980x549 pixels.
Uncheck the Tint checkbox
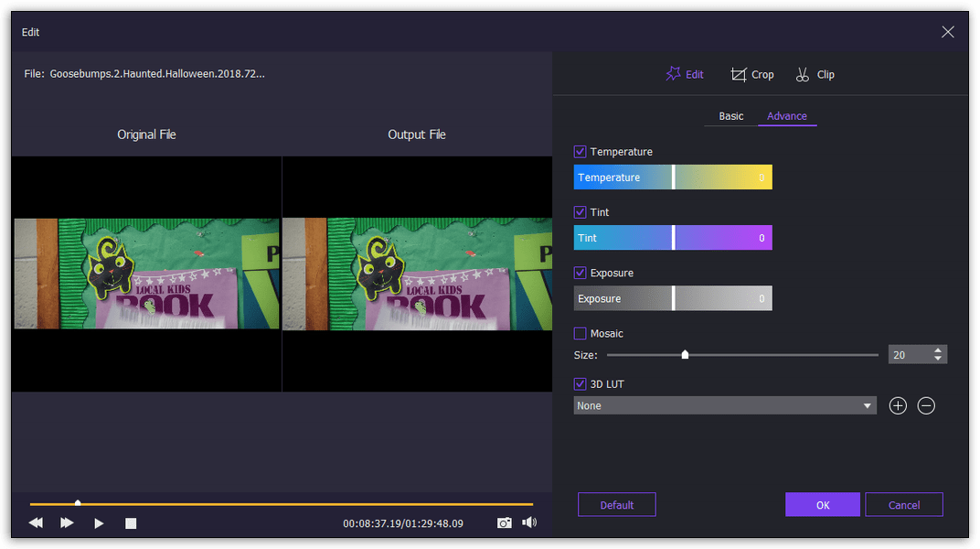pos(580,212)
